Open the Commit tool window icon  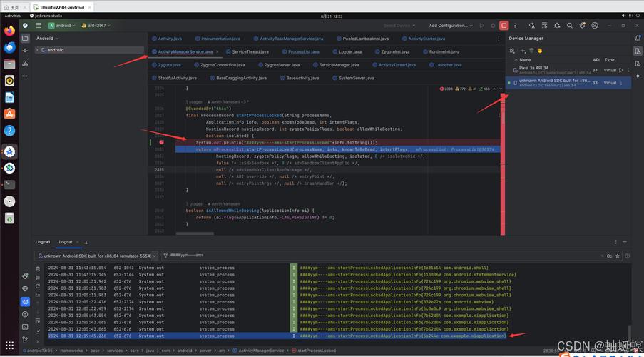click(25, 51)
